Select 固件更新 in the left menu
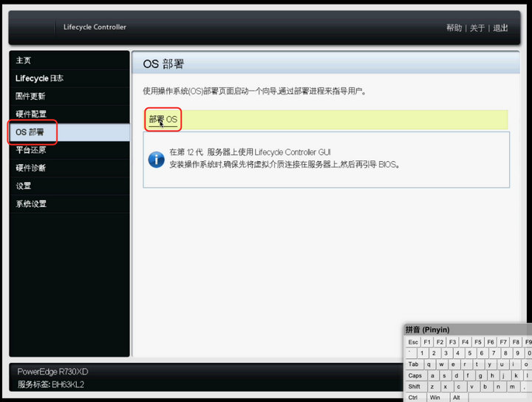This screenshot has width=532, height=402. [30, 96]
